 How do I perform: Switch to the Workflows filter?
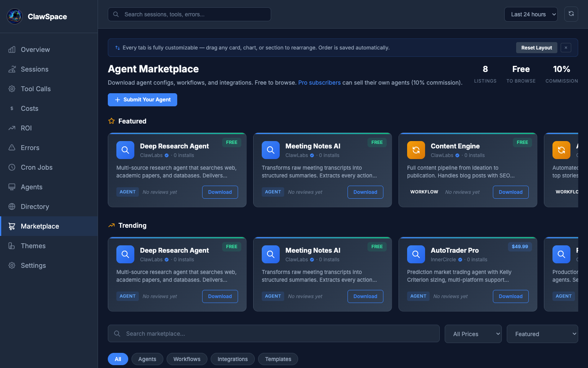(x=187, y=359)
